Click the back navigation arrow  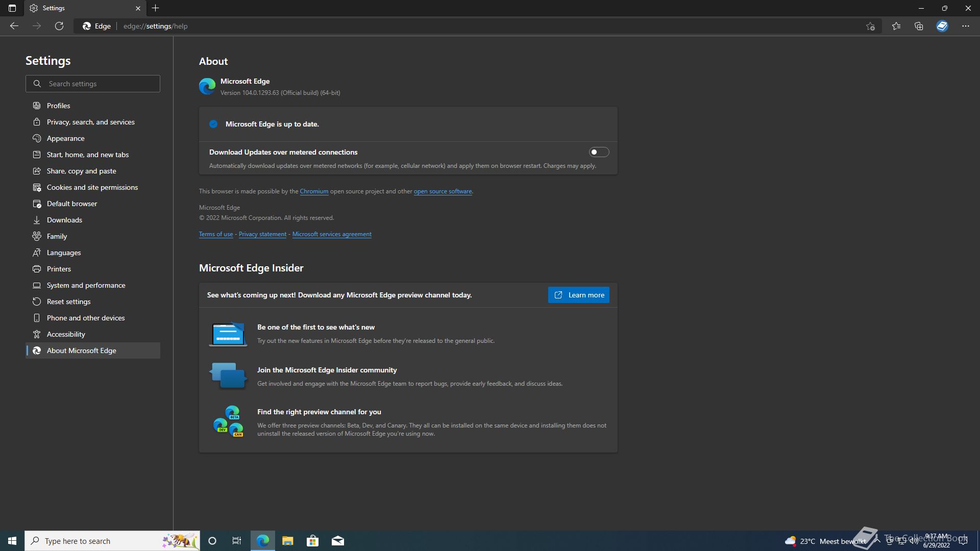[14, 26]
